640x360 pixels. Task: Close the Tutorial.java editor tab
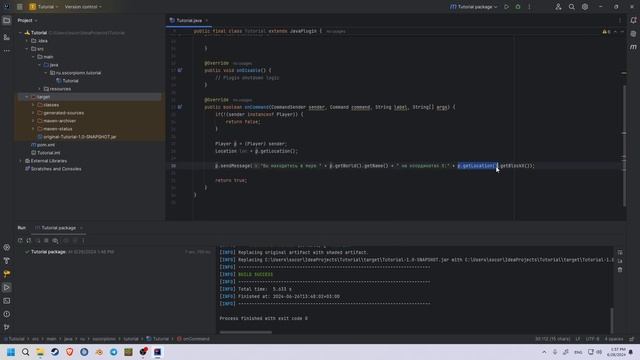[x=207, y=20]
